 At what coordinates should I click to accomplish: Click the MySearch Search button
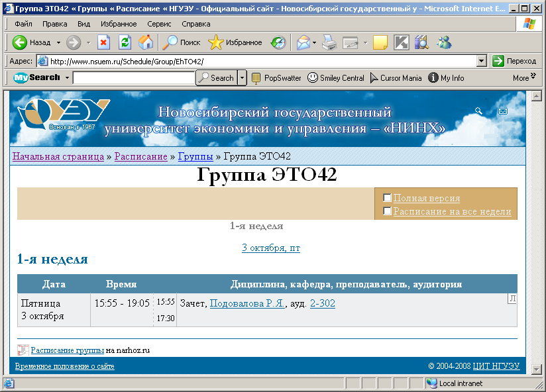tap(217, 78)
